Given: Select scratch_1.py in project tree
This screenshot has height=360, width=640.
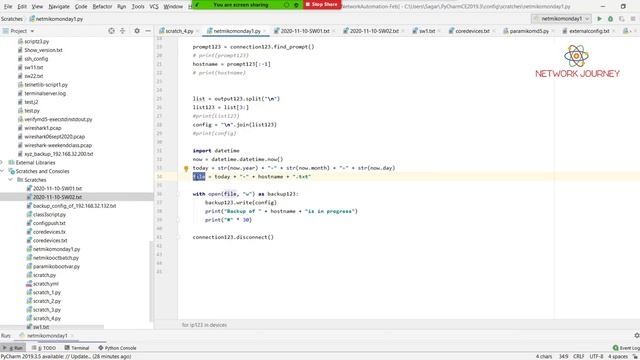Looking at the screenshot, I should coord(47,292).
